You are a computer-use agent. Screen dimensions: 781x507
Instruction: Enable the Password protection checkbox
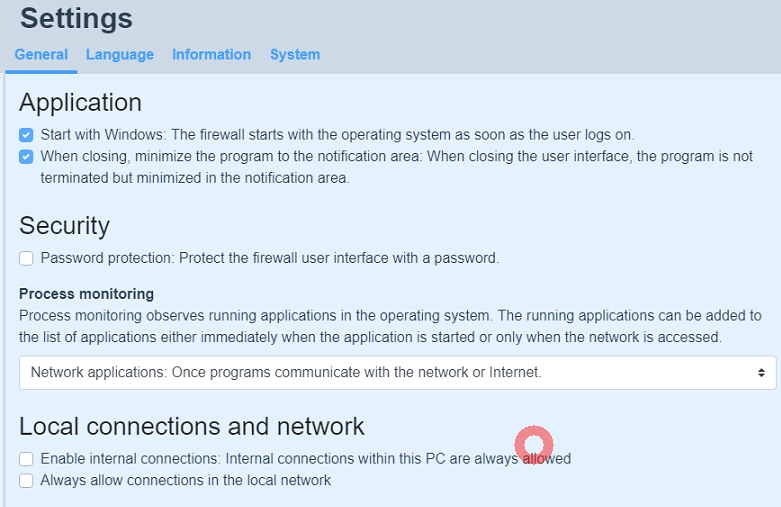[x=26, y=259]
